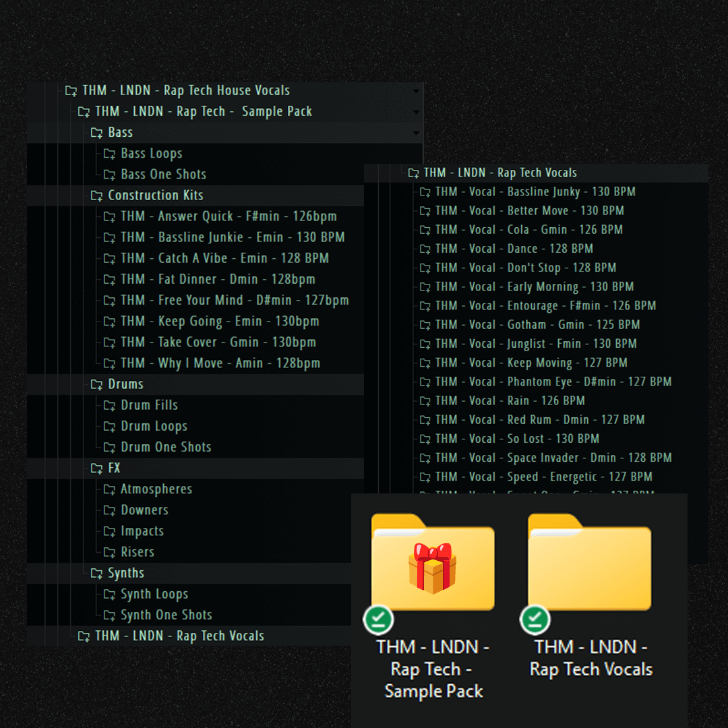The width and height of the screenshot is (728, 728).
Task: Select the Risers folder under FX
Action: click(x=137, y=552)
